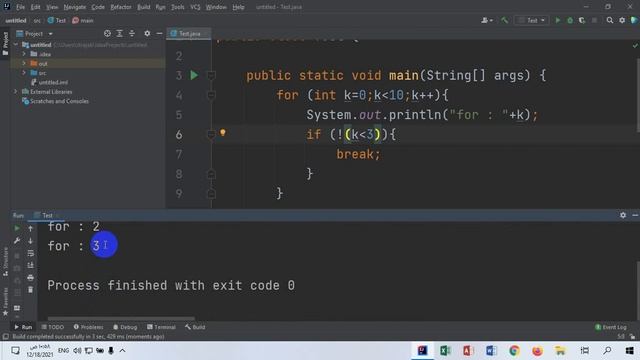Click the Up stack trace arrow
640x360 pixels.
coord(31,229)
